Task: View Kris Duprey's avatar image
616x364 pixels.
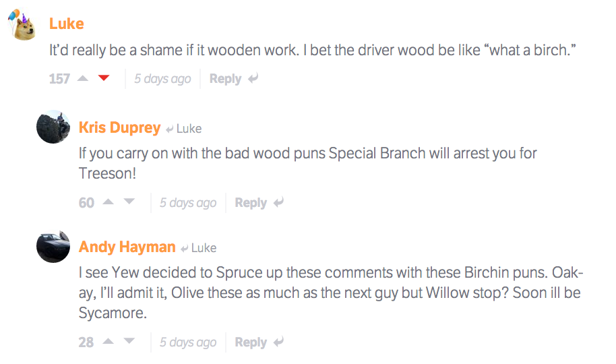Action: [x=53, y=127]
